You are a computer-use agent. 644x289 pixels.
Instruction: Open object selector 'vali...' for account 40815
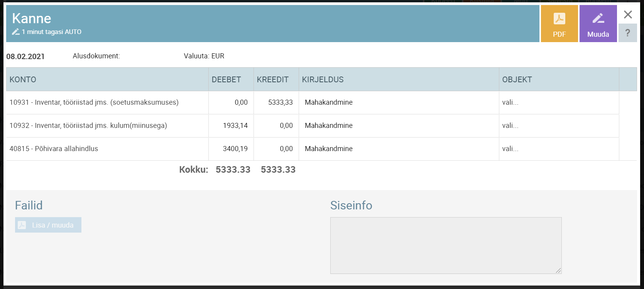coord(510,149)
